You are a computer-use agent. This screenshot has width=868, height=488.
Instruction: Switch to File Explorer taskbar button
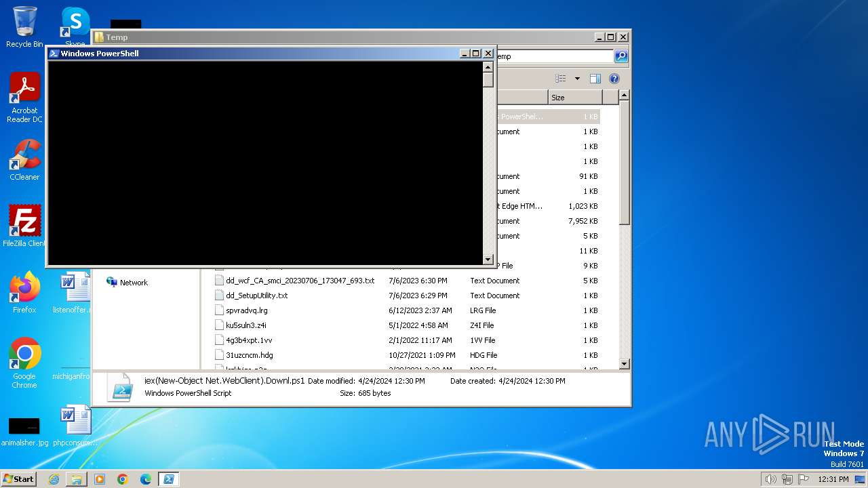(x=77, y=479)
